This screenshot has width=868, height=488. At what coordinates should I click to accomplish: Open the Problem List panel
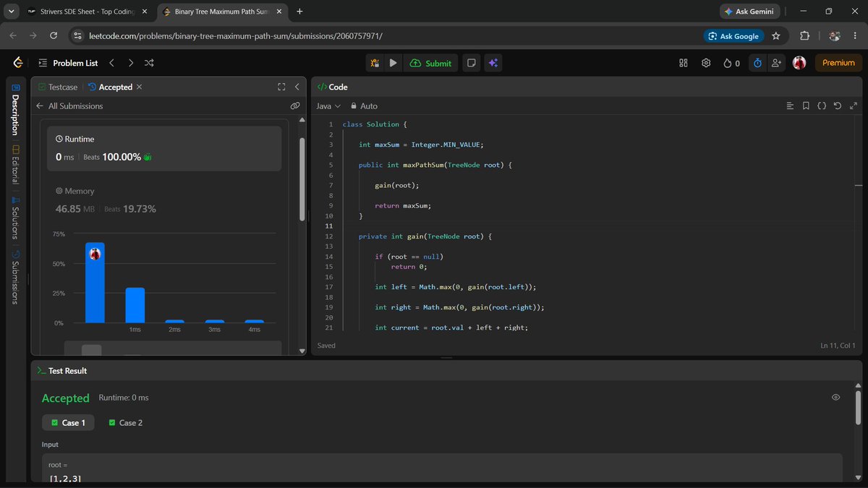point(68,63)
